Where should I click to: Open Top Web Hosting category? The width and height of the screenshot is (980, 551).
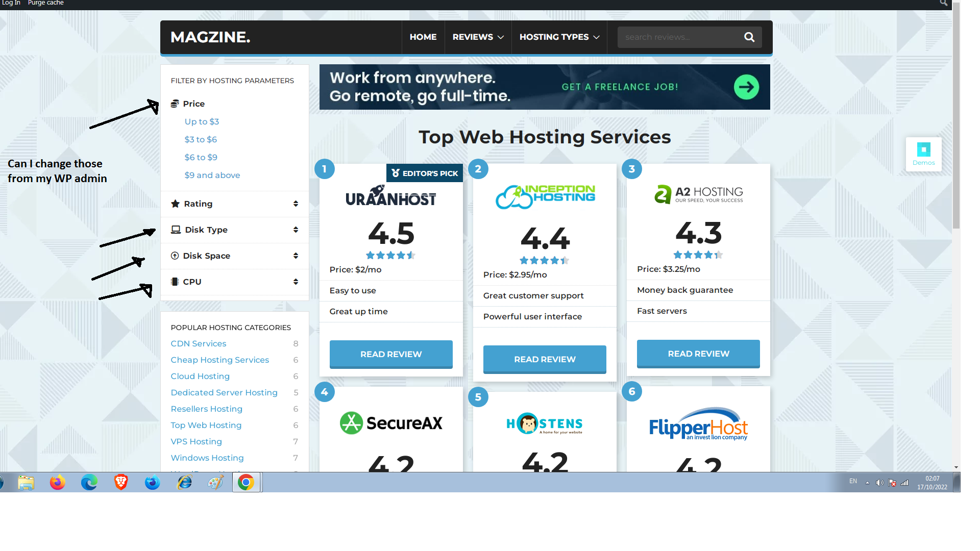(206, 425)
